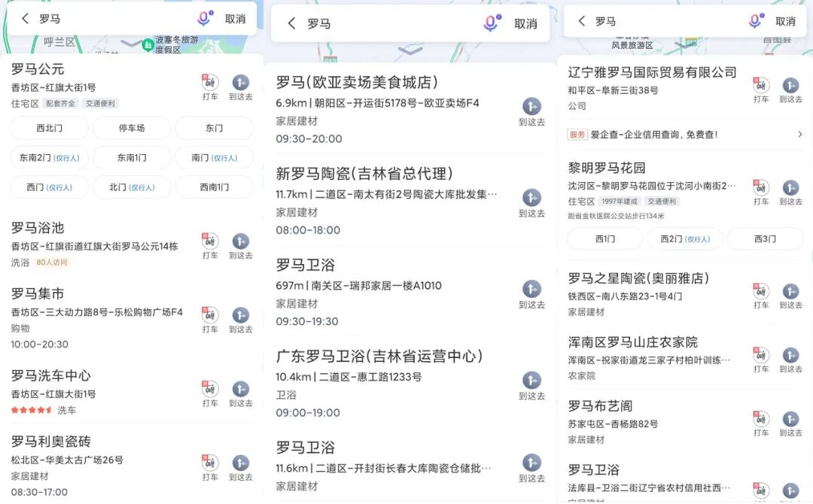Select 西南1门 entrance chip
Viewport: 813px width, 504px height.
click(214, 187)
